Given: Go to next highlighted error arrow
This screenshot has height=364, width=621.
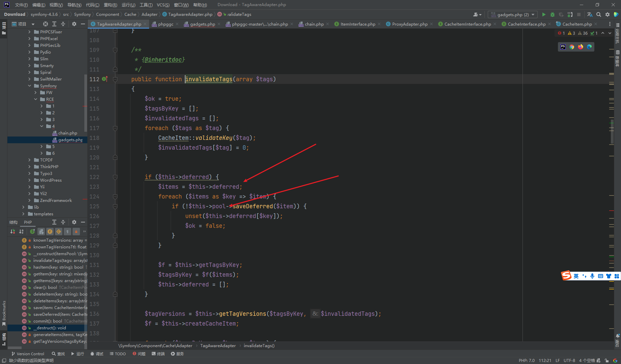Looking at the screenshot, I should [x=610, y=33].
